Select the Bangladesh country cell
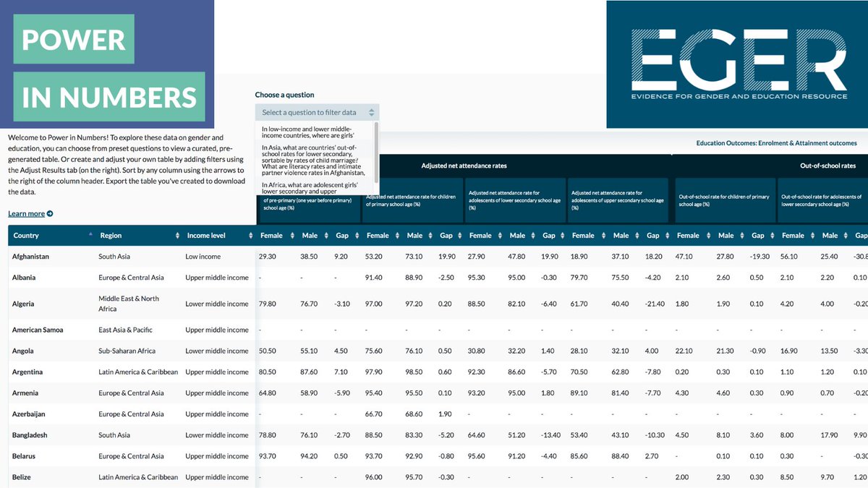The width and height of the screenshot is (868, 488). (x=30, y=435)
